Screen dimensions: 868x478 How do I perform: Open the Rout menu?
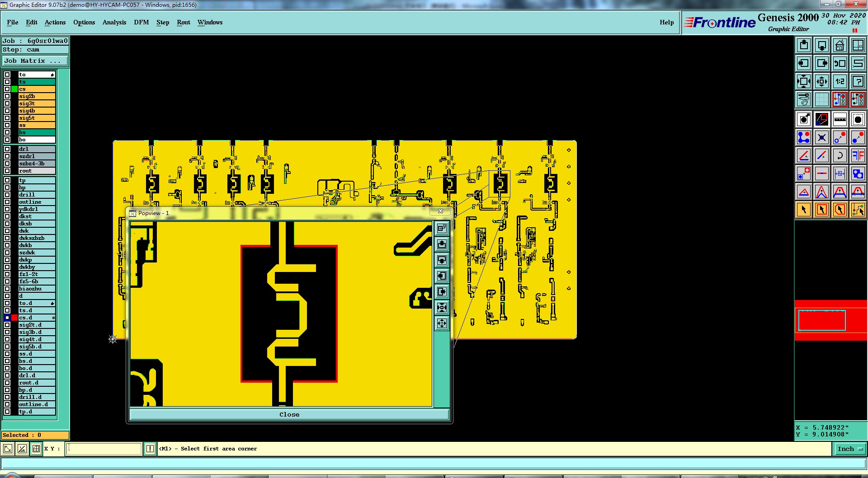click(184, 22)
